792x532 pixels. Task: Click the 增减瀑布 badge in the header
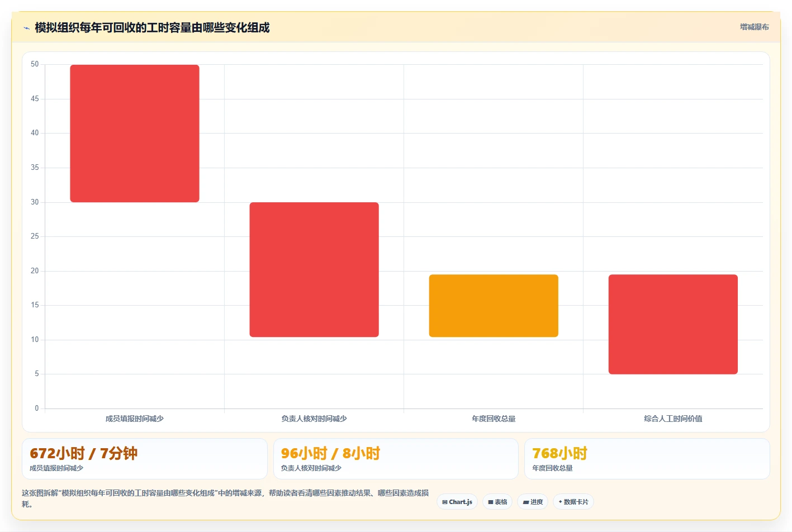click(x=754, y=27)
